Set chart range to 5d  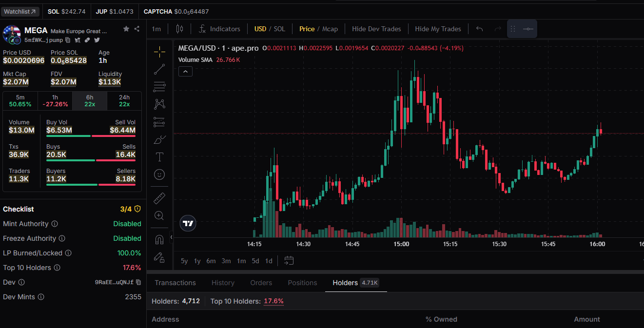(255, 261)
